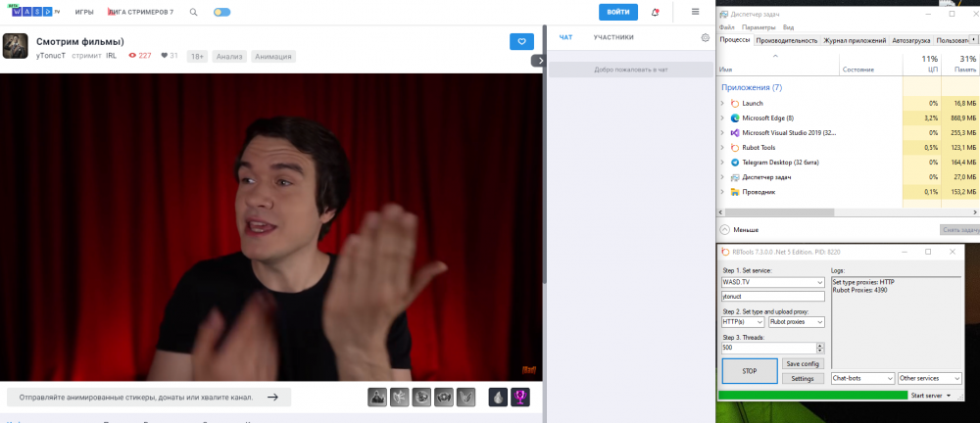Viewport: 980px width, 423px height.
Task: Toggle the dark theme switch
Action: pos(222,13)
